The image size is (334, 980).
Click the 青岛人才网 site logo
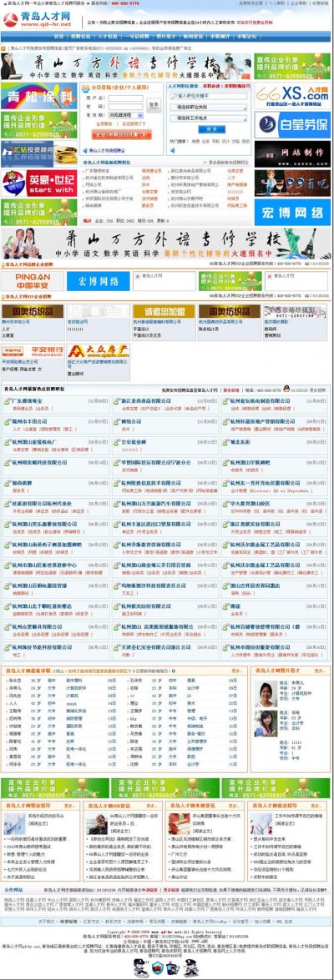point(38,19)
